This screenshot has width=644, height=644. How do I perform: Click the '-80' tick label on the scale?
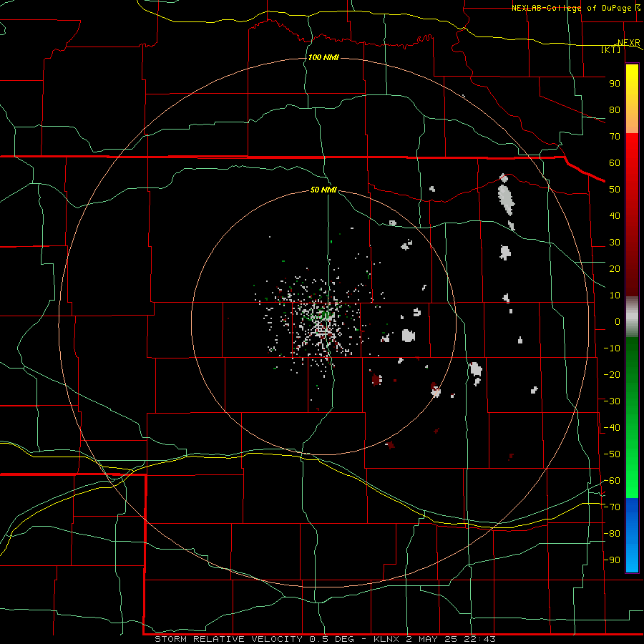pos(612,534)
